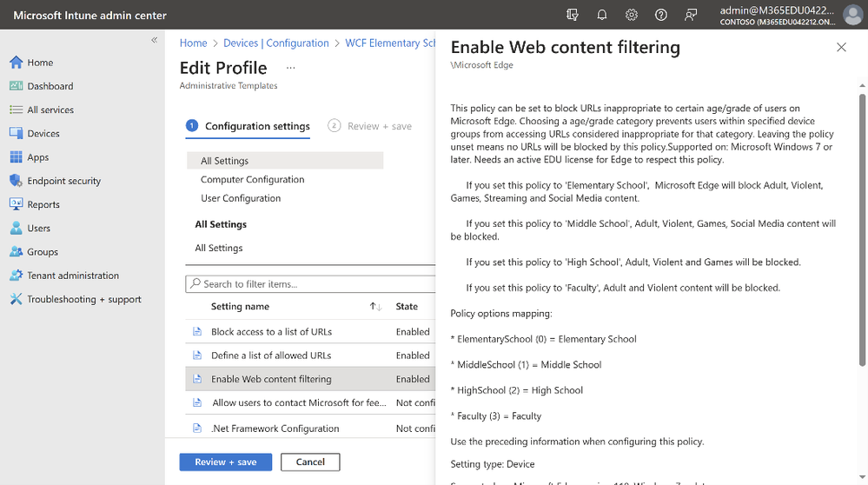Open Devices in sidebar
The height and width of the screenshot is (485, 868).
pos(43,134)
